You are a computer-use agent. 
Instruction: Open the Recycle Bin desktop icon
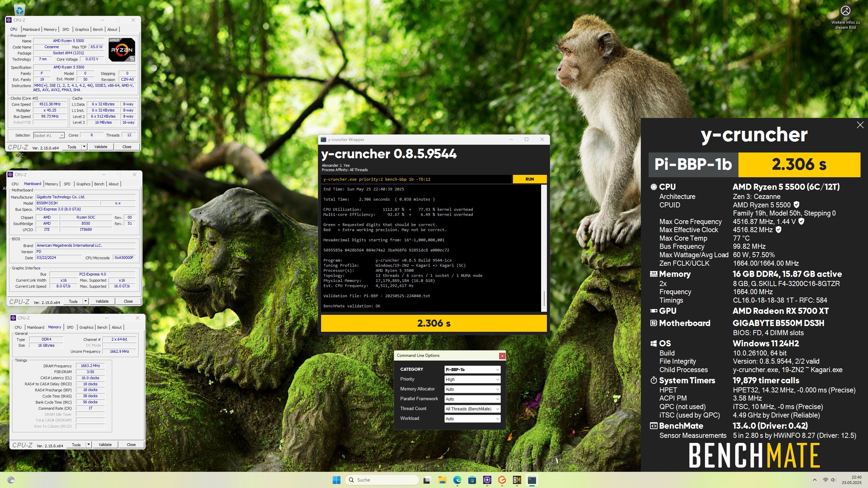tap(19, 9)
